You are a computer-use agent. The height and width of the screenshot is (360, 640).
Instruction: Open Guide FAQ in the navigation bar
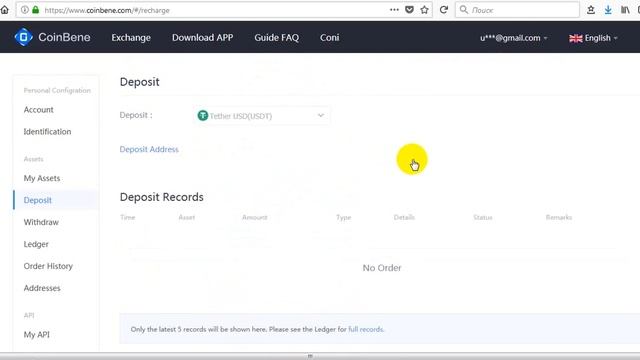click(276, 38)
